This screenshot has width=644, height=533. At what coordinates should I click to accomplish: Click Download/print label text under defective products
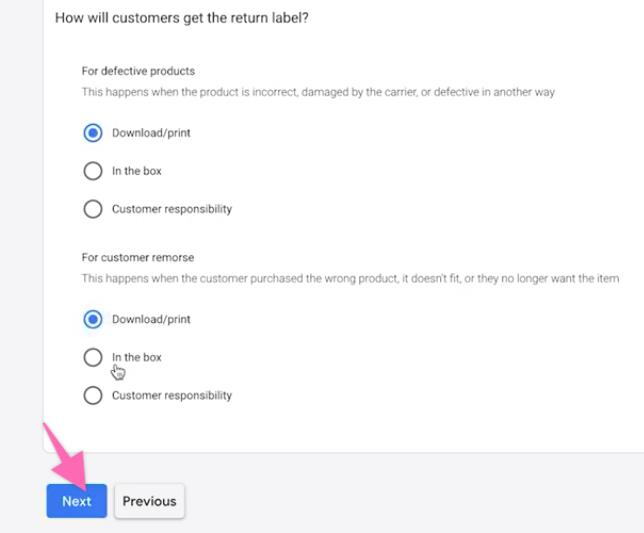coord(151,133)
